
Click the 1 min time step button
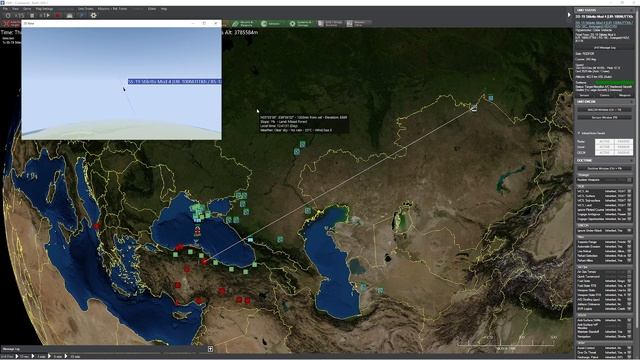[x=41, y=356]
